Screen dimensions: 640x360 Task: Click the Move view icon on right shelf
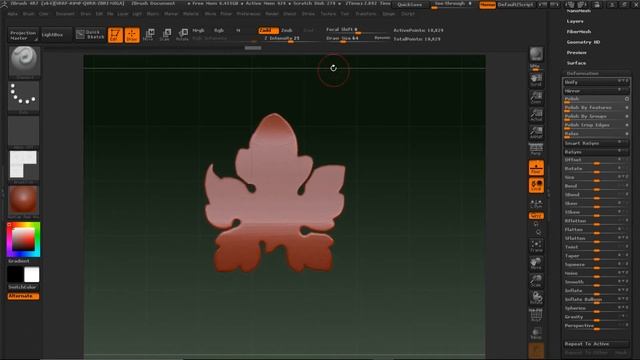click(x=536, y=263)
